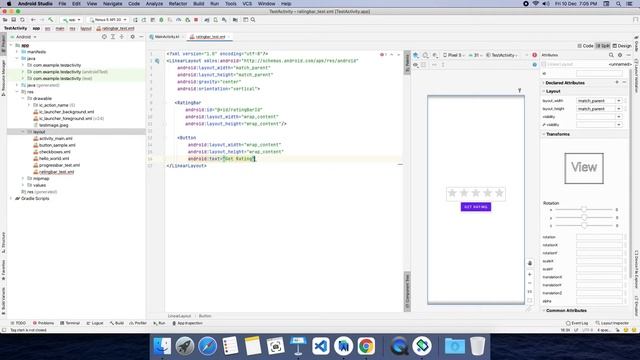This screenshot has height=360, width=640.
Task: Click the id input field in Attributes
Action: (x=599, y=73)
